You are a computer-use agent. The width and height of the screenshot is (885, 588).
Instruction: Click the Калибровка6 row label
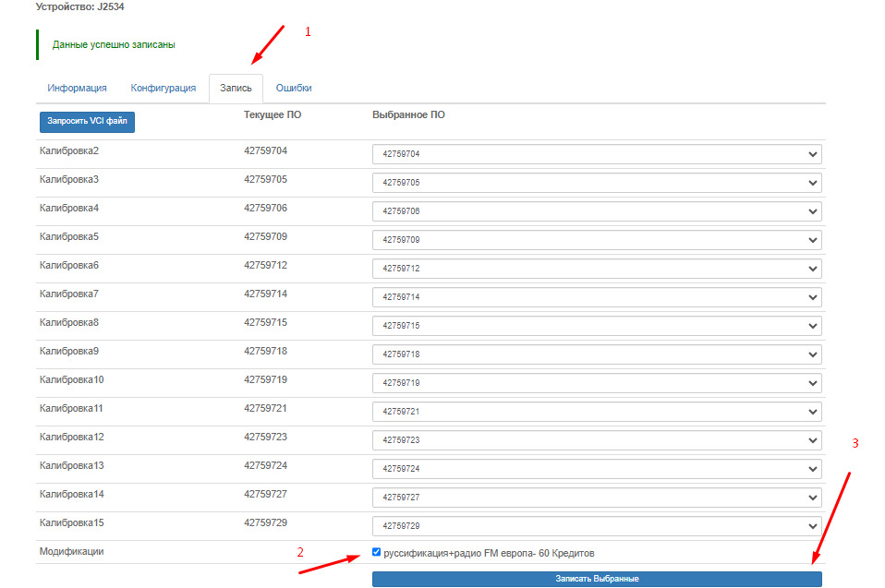click(x=69, y=266)
